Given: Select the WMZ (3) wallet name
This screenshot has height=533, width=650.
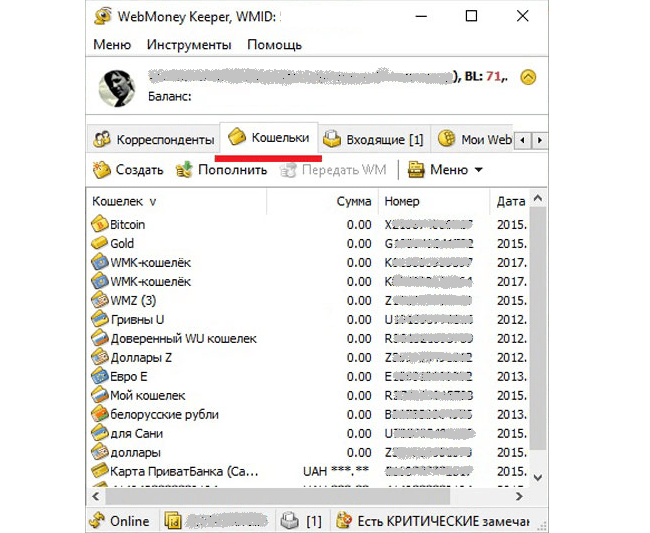Looking at the screenshot, I should 133,300.
